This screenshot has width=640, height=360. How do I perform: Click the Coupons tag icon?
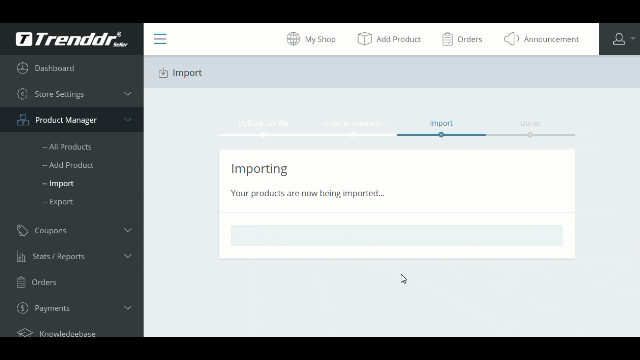(x=22, y=230)
